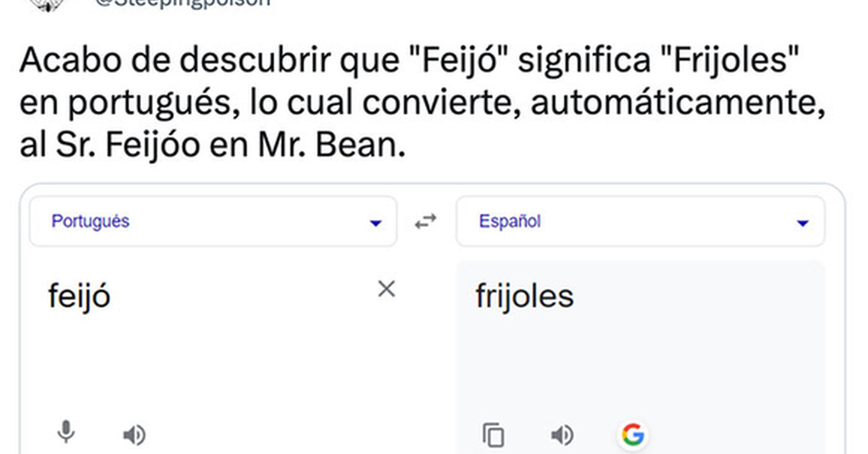The width and height of the screenshot is (868, 454).
Task: Select the Portugués language label
Action: click(x=91, y=221)
